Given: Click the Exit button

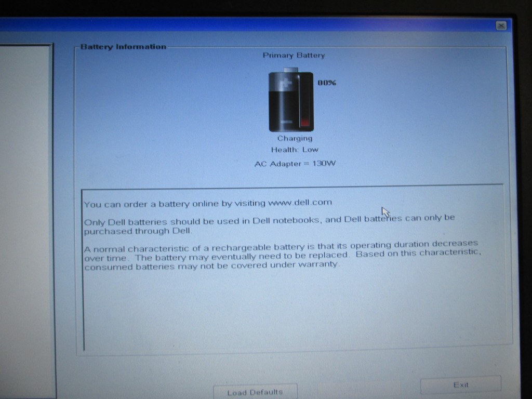Looking at the screenshot, I should coord(461,384).
